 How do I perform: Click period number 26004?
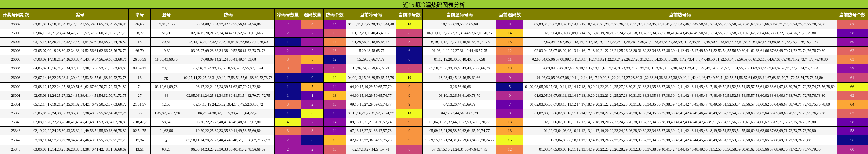coord(15,68)
